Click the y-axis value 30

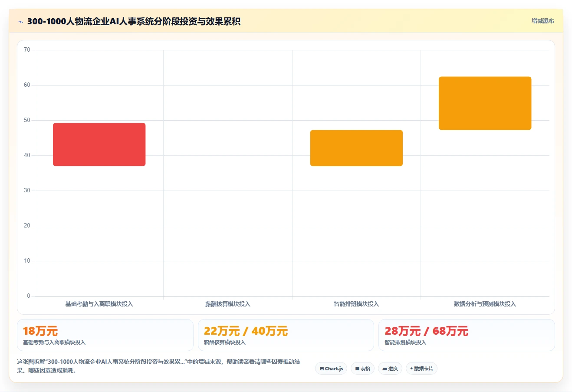click(27, 191)
